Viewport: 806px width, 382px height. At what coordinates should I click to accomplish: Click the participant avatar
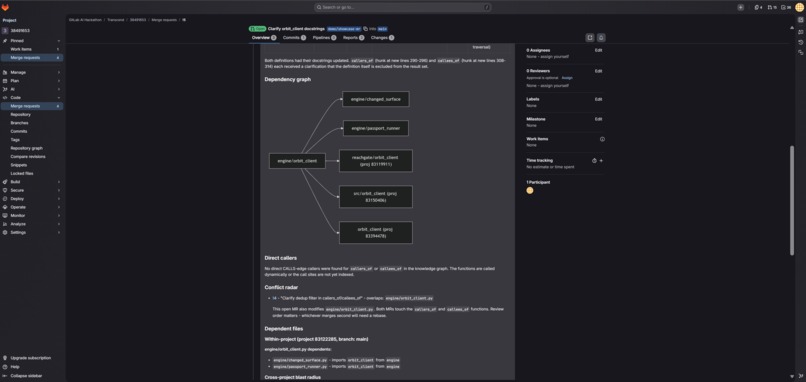click(530, 190)
